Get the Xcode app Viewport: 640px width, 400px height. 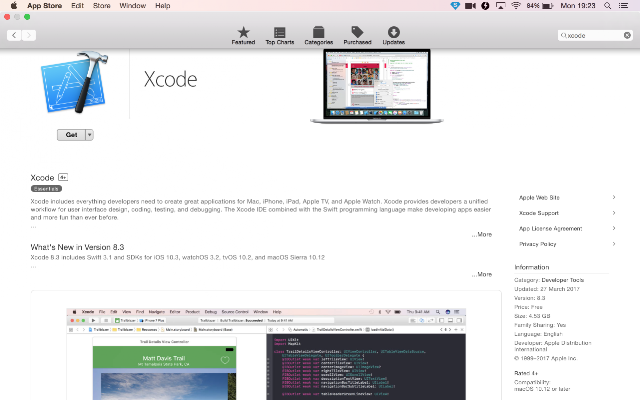tap(71, 135)
